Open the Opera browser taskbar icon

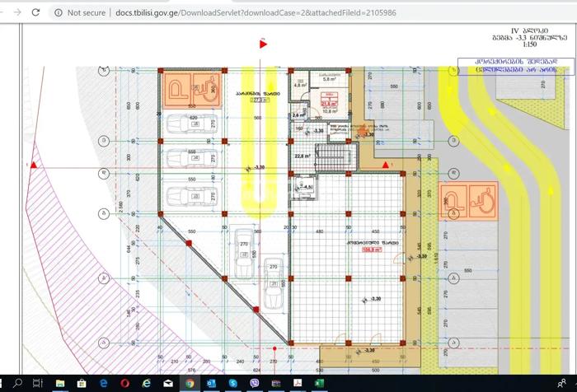click(124, 384)
